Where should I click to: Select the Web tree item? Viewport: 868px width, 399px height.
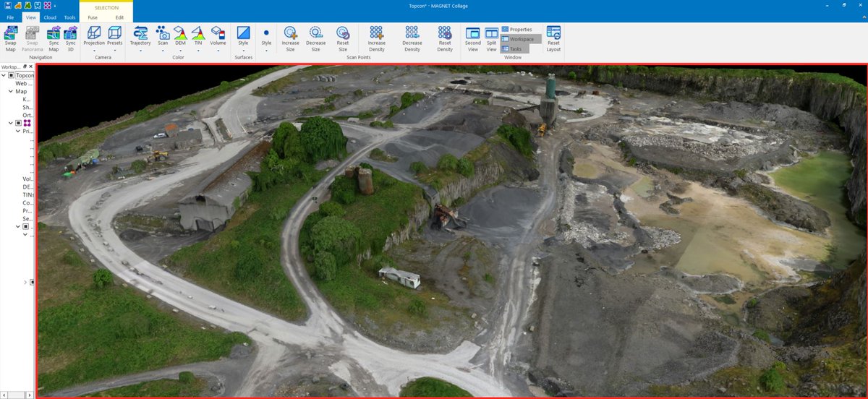[x=25, y=84]
